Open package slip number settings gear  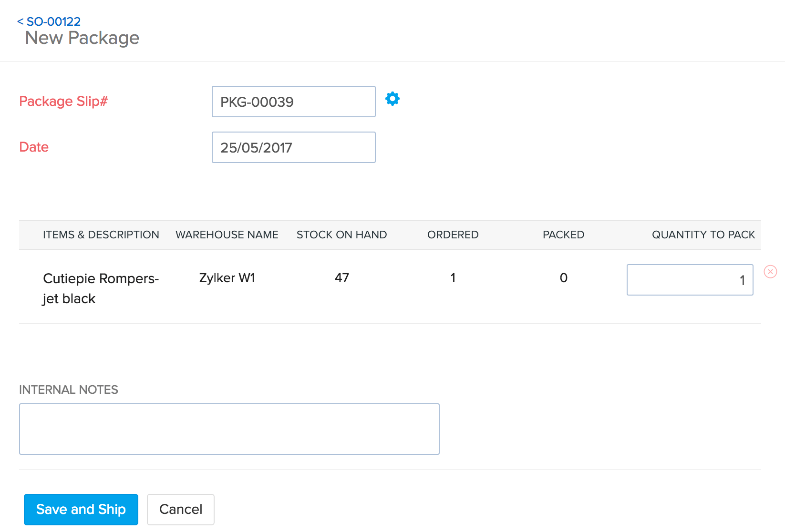(x=392, y=99)
